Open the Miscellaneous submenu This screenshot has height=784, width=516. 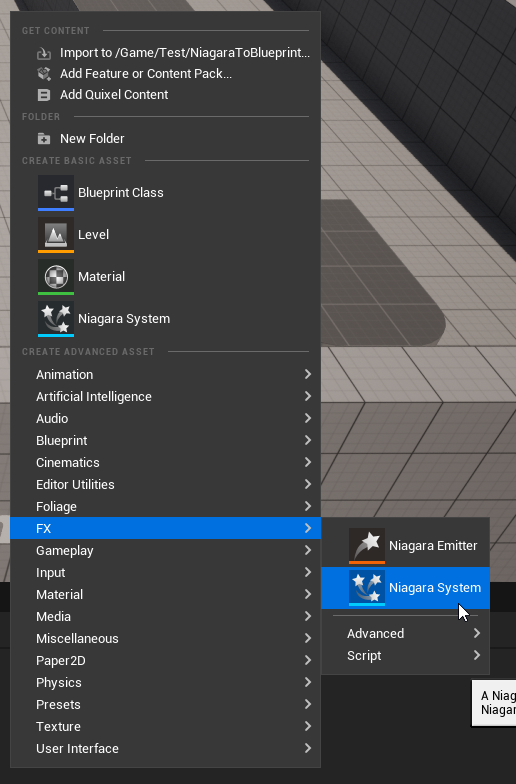point(165,638)
